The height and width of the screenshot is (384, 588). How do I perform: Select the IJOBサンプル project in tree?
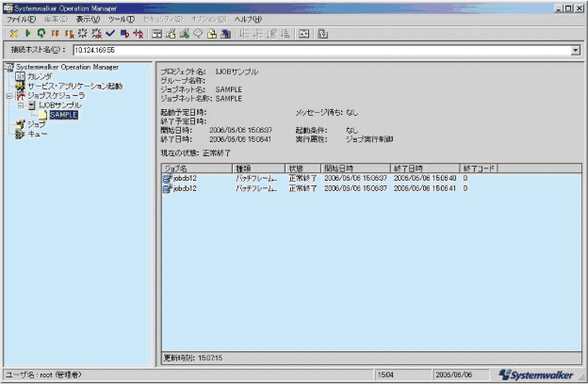[x=60, y=105]
